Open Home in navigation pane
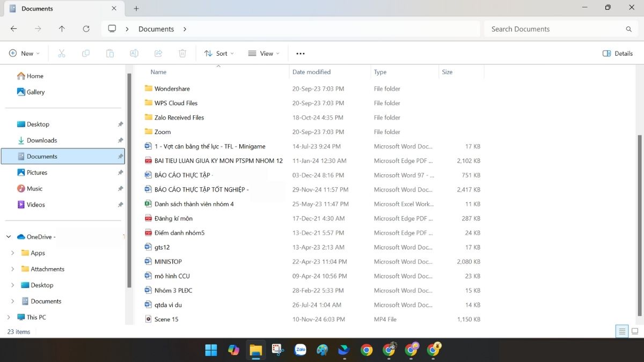 30,76
